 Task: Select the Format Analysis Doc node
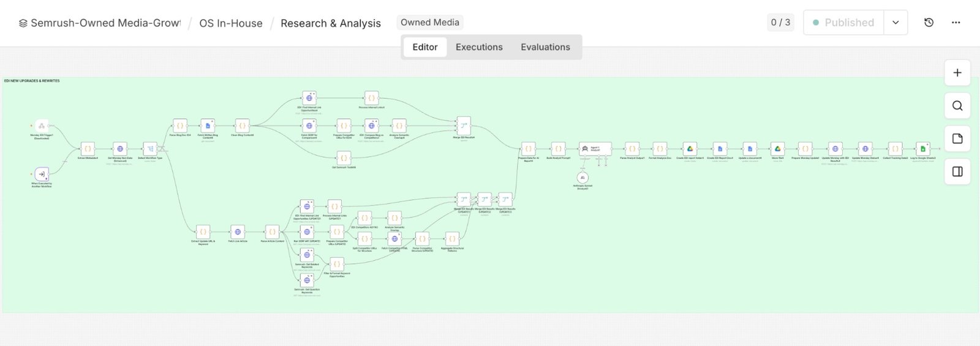tap(660, 149)
